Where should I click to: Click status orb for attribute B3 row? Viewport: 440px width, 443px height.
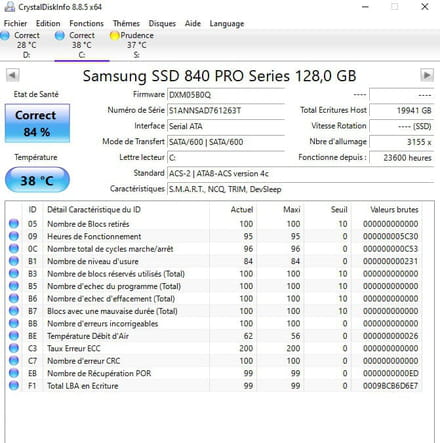[x=14, y=273]
